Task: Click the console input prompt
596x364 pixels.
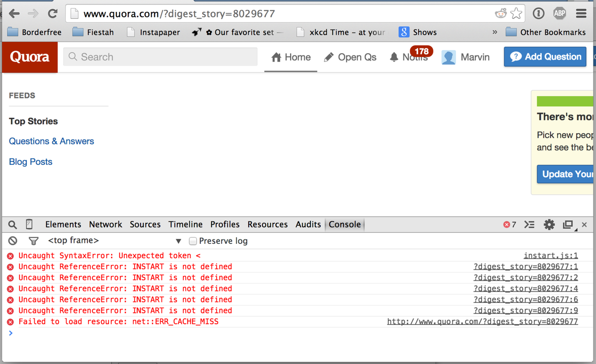Action: point(298,333)
